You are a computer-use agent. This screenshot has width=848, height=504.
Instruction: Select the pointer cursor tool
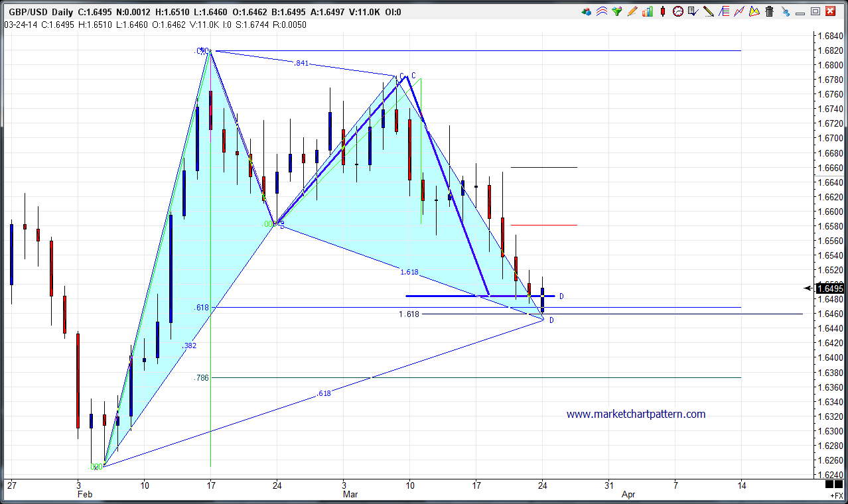785,12
